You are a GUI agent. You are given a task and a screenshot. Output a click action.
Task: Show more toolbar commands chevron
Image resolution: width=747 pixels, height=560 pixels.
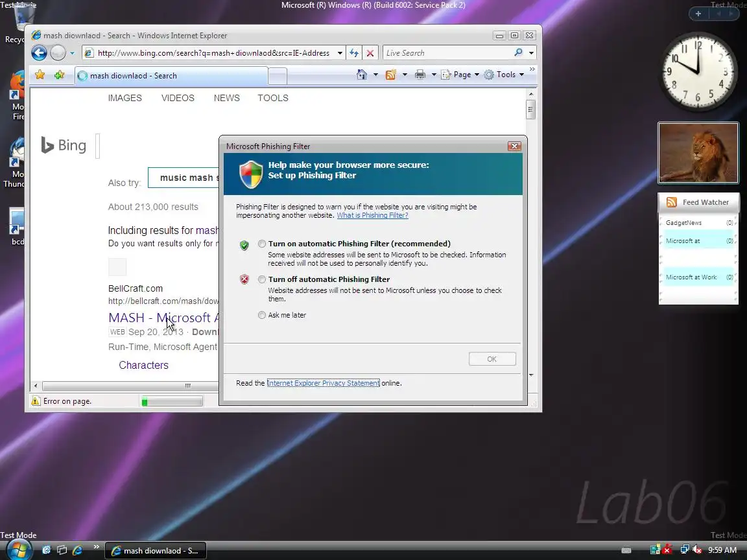point(532,69)
